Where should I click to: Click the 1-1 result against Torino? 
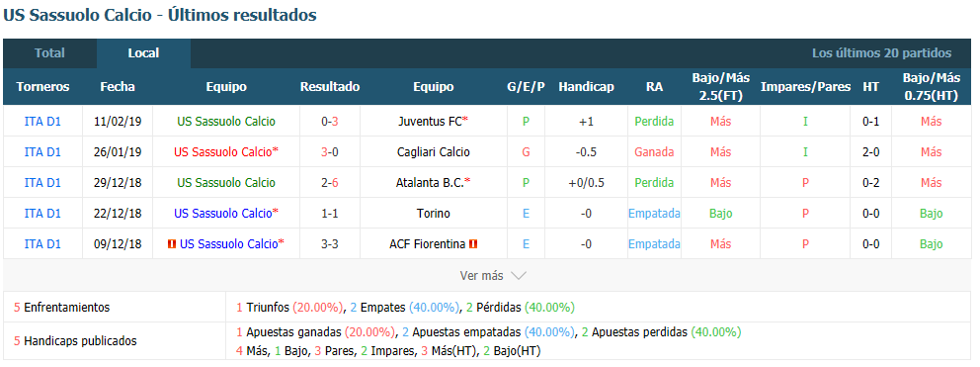(329, 214)
